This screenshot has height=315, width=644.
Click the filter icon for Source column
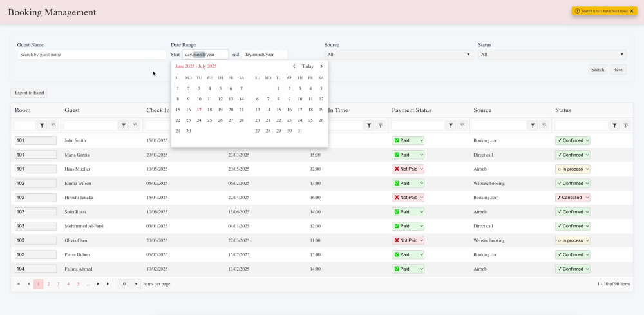coord(533,126)
